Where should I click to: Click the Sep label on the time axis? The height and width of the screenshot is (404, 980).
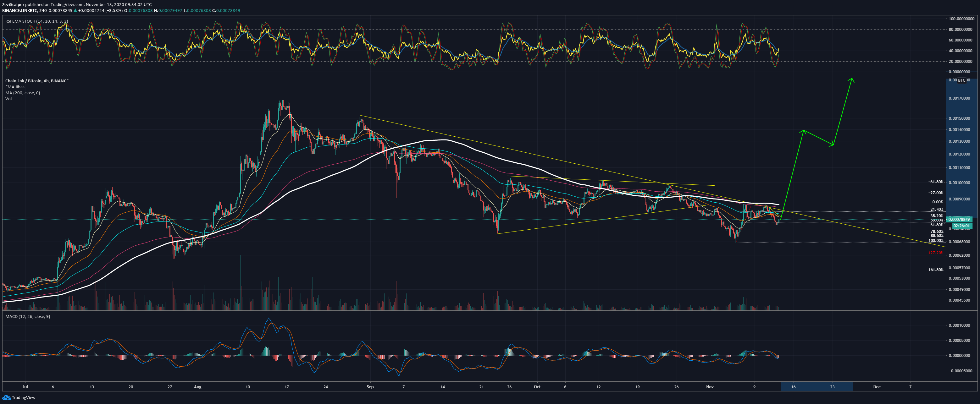click(370, 387)
